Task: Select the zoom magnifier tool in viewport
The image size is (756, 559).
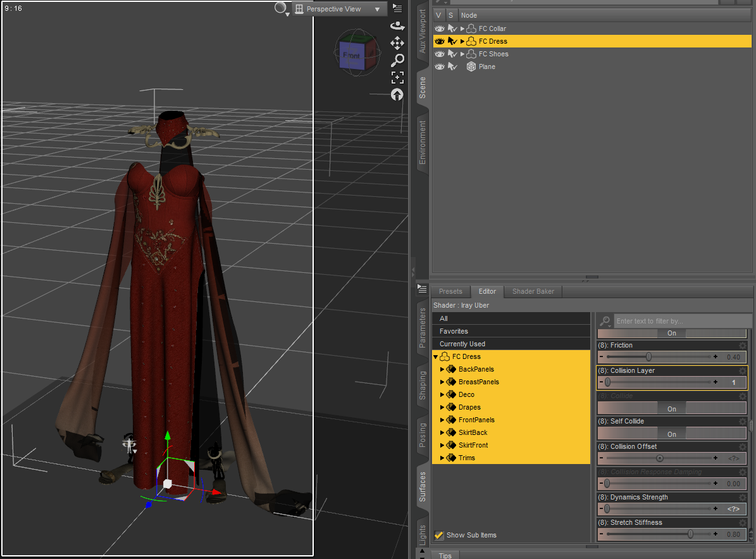Action: (x=397, y=60)
